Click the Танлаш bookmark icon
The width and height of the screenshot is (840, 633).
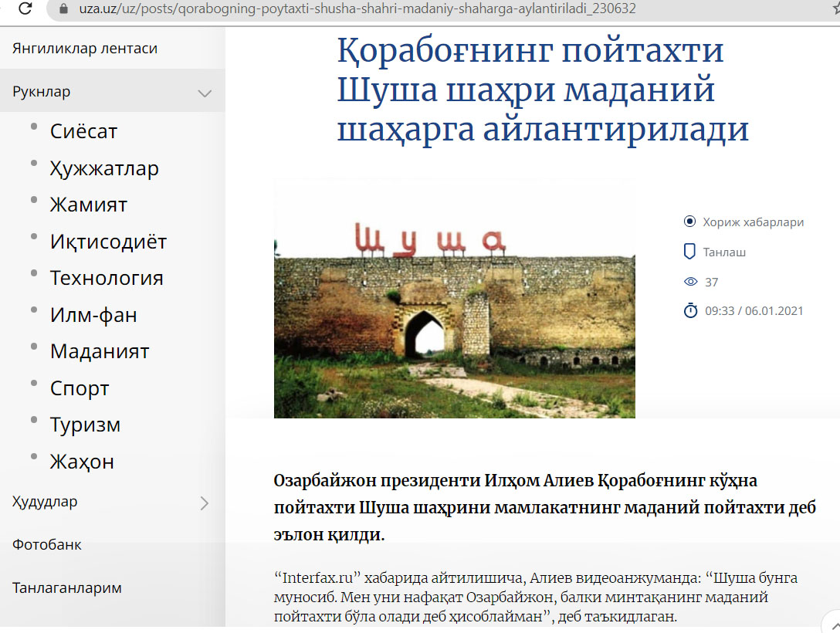[x=690, y=252]
